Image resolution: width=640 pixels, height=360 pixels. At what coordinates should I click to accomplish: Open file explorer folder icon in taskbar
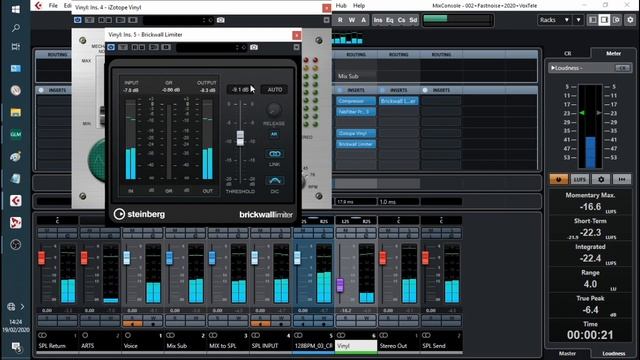(16, 112)
